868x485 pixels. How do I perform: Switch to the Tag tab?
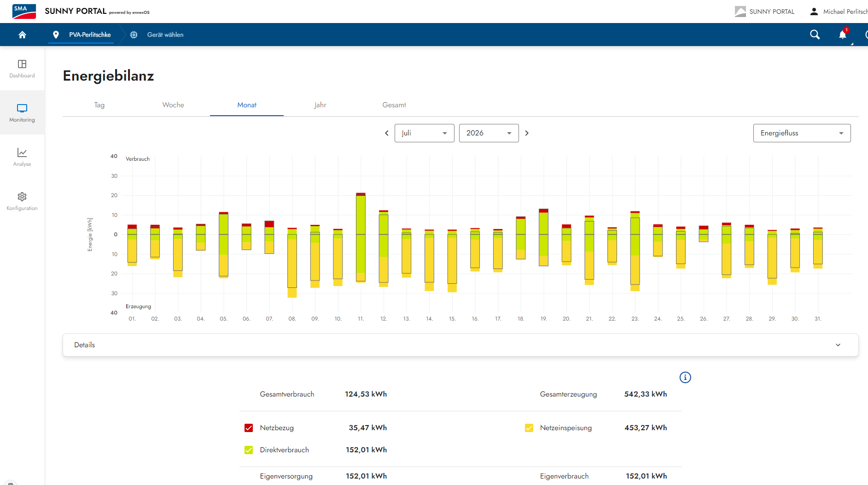coord(99,105)
